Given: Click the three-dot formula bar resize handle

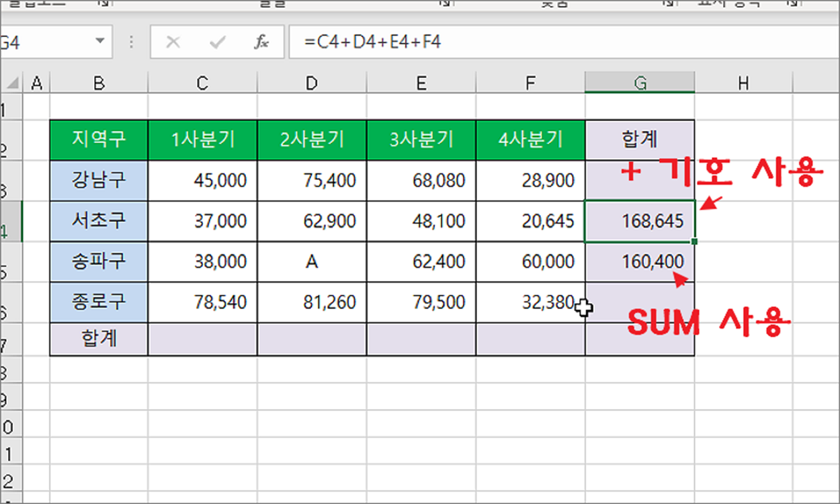Looking at the screenshot, I should (x=131, y=42).
